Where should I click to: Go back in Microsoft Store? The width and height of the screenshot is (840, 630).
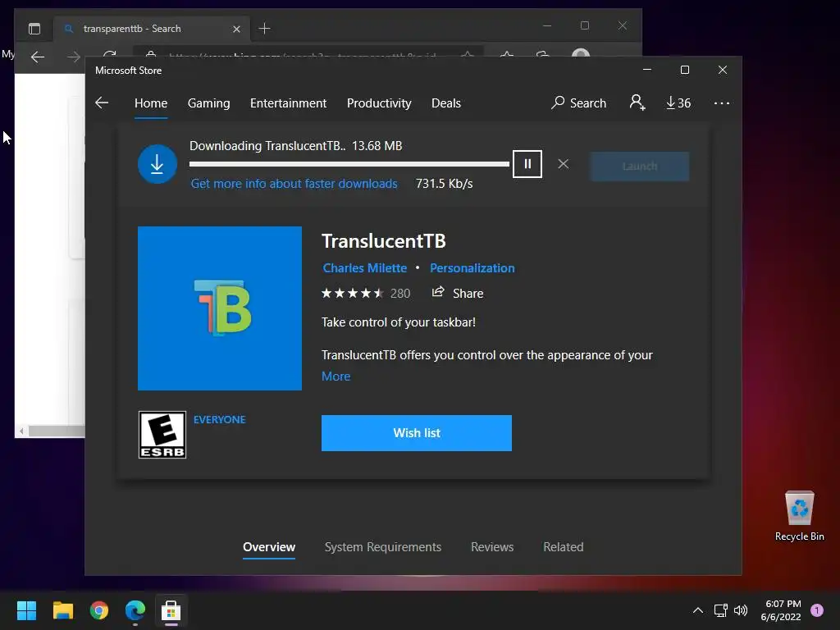pos(102,103)
